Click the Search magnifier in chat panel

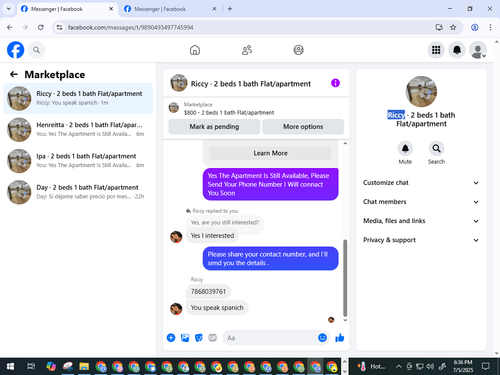pos(436,148)
